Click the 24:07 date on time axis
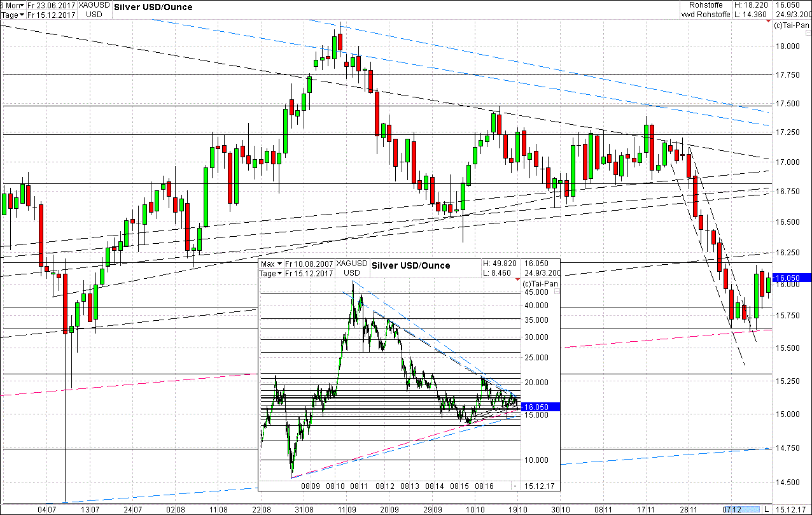 coord(132,509)
